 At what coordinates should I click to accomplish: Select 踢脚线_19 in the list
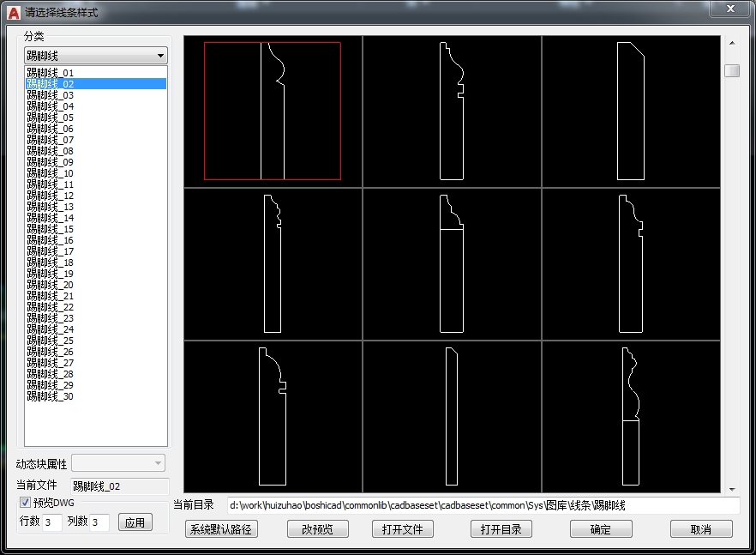pos(95,274)
